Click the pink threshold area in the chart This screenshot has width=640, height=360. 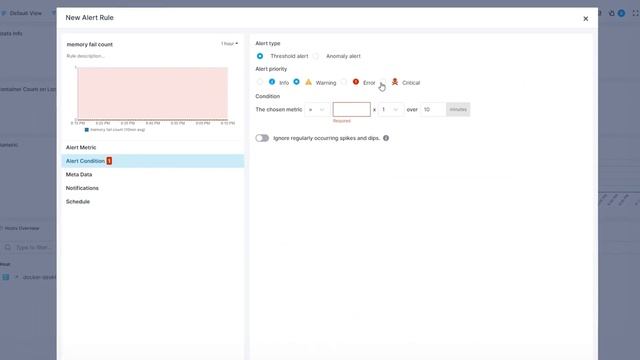153,93
